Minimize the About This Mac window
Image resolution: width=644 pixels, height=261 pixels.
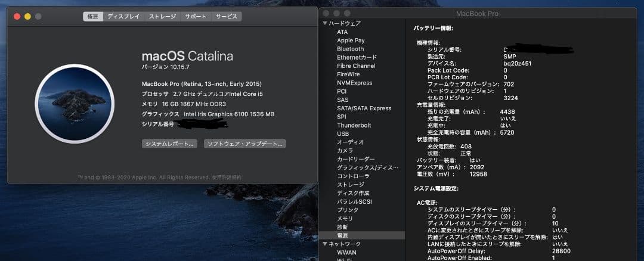[27, 17]
